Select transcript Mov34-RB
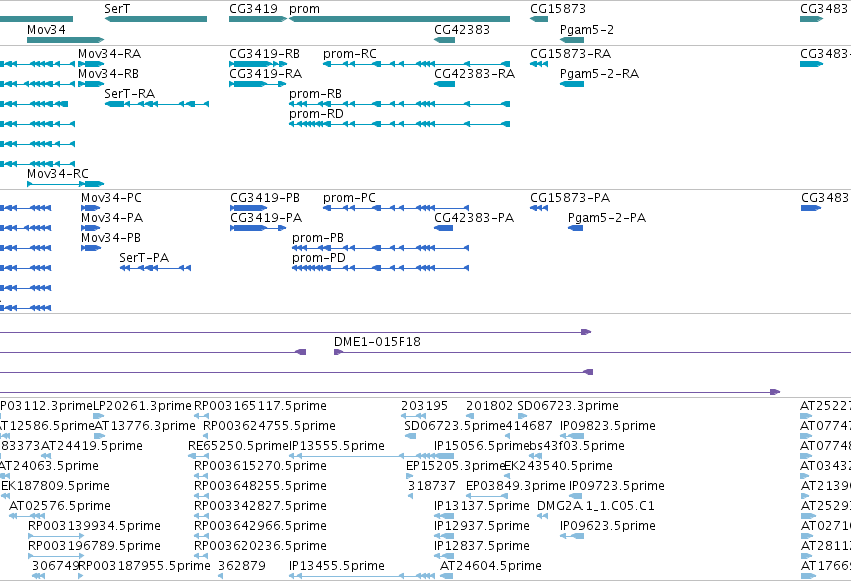This screenshot has width=851, height=581. pyautogui.click(x=91, y=84)
